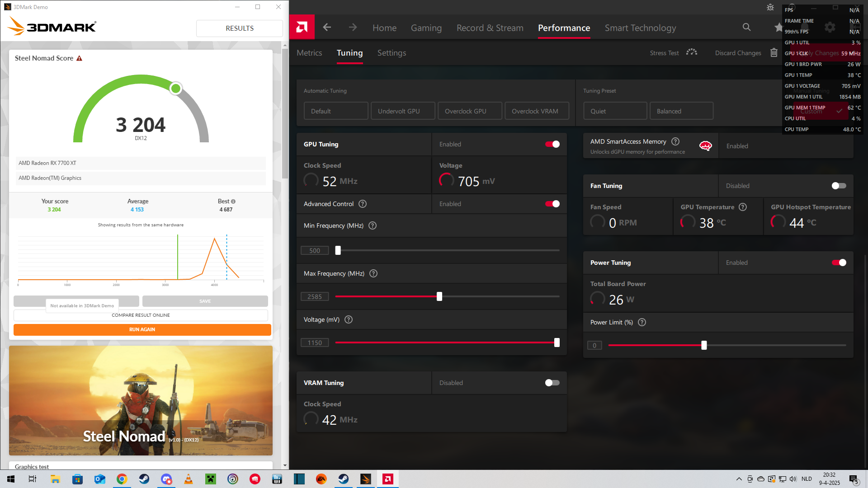Go back with the left arrow icon
The image size is (868, 488).
click(327, 28)
